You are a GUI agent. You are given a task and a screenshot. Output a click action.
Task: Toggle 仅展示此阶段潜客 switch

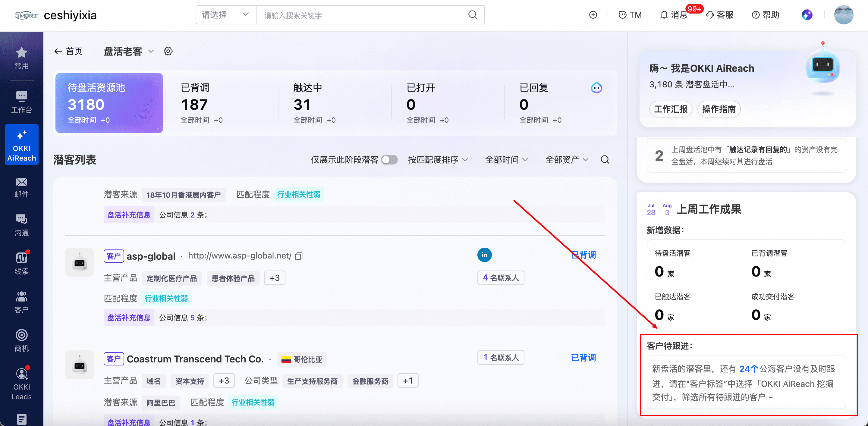click(389, 160)
